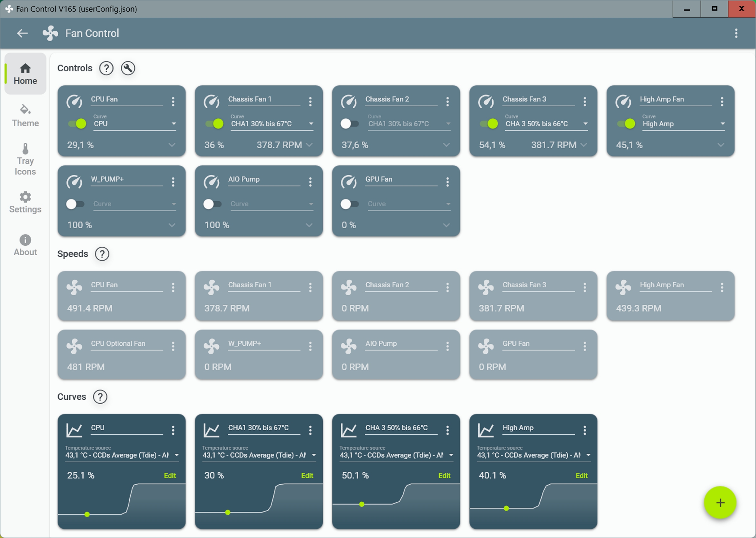Disable the Chassis Fan 1 control toggle
Image resolution: width=756 pixels, height=538 pixels.
[x=214, y=124]
